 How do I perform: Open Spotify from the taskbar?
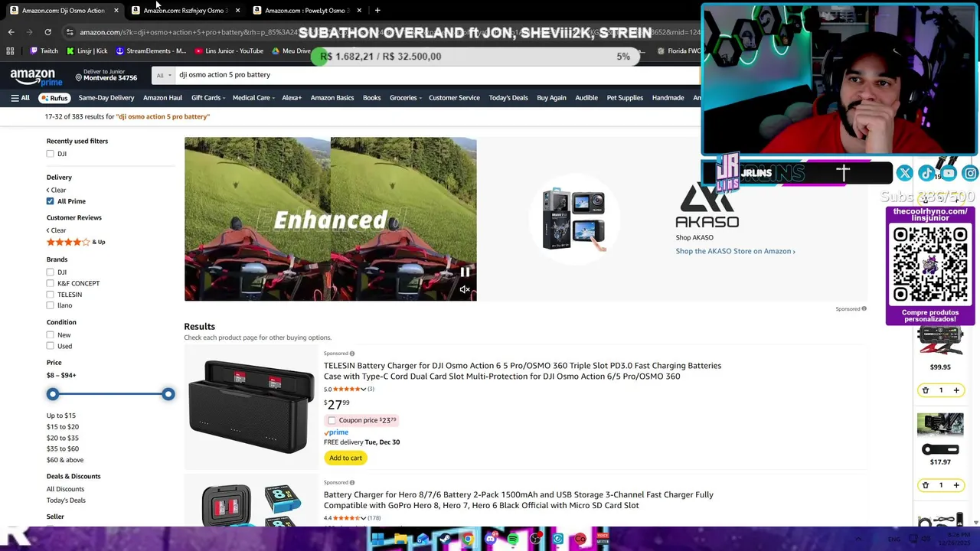point(512,540)
